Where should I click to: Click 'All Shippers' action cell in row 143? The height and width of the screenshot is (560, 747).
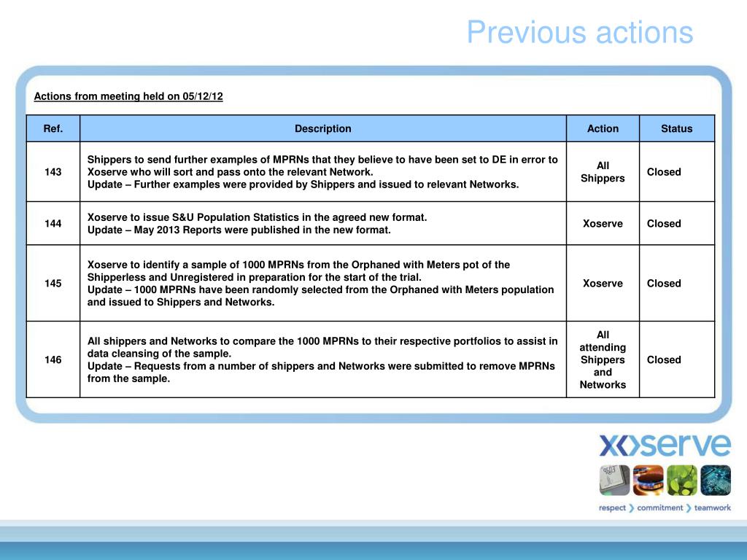[x=603, y=172]
